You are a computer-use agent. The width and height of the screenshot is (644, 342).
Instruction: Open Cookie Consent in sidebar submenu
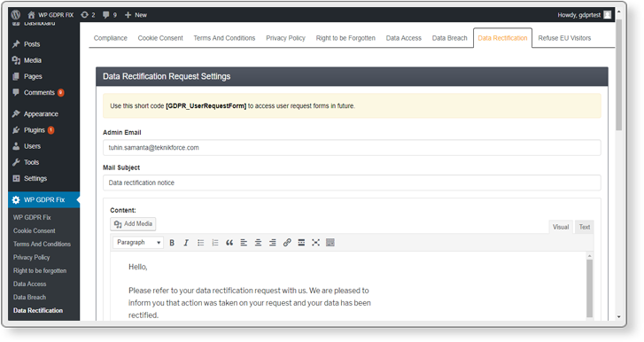click(x=34, y=230)
